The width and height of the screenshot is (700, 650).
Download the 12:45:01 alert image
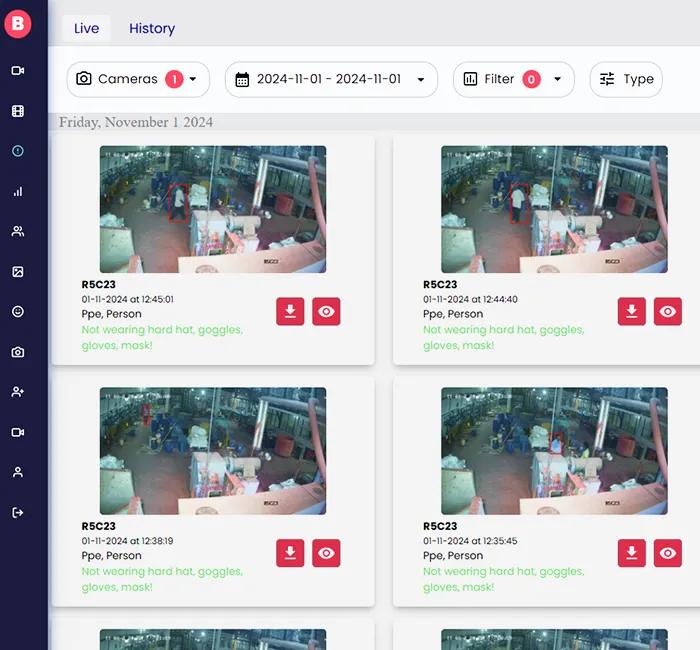pyautogui.click(x=290, y=311)
